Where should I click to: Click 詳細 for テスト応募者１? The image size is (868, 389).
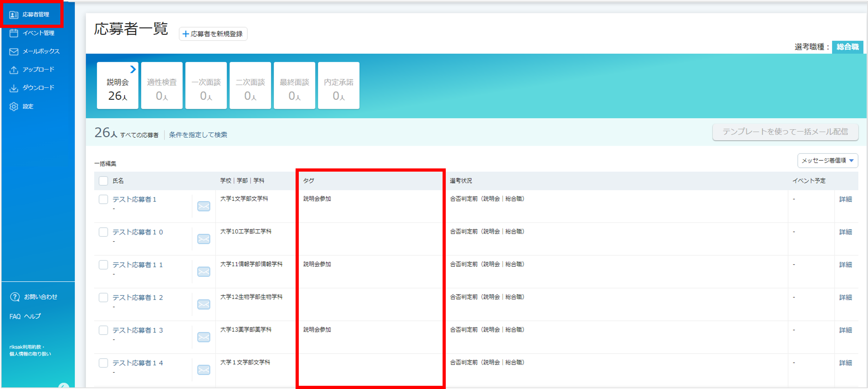pyautogui.click(x=845, y=199)
